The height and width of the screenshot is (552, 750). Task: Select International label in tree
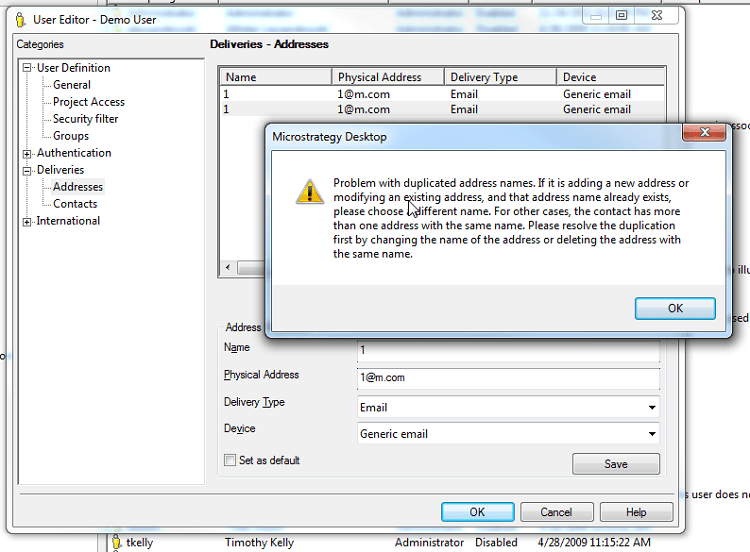pyautogui.click(x=68, y=221)
